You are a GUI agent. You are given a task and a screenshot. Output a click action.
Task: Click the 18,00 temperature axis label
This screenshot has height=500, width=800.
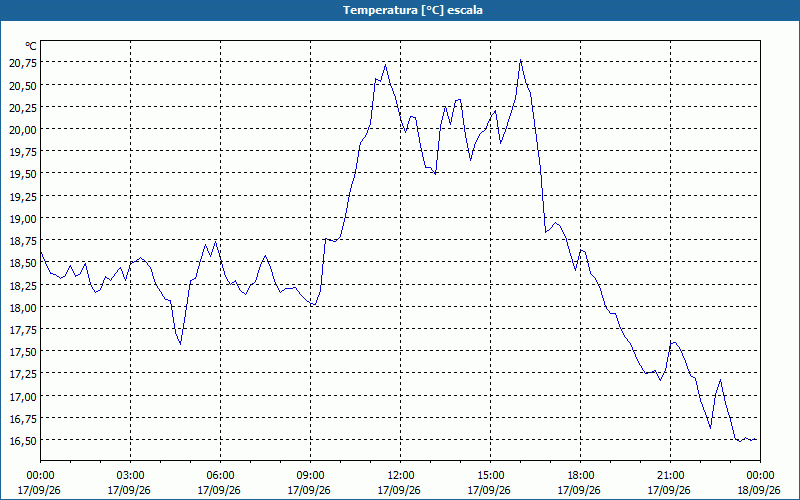point(23,307)
